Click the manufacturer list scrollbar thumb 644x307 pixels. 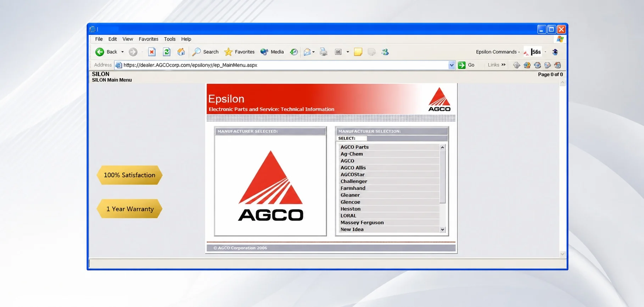click(442, 177)
